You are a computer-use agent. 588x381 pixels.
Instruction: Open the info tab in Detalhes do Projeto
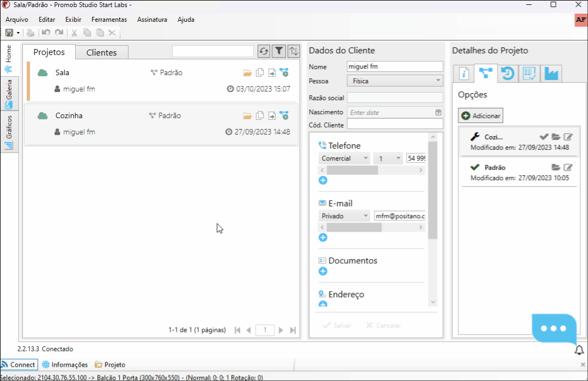(x=464, y=73)
